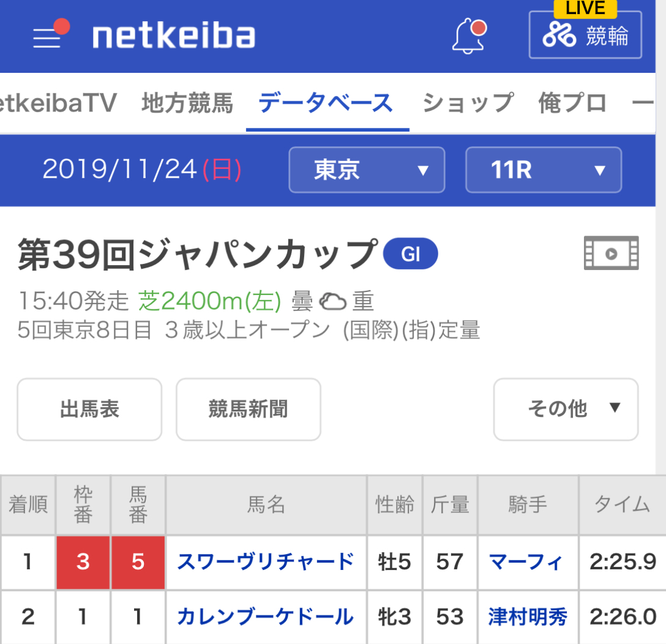The image size is (666, 644).
Task: Click the netkeiba logo
Action: point(174,36)
